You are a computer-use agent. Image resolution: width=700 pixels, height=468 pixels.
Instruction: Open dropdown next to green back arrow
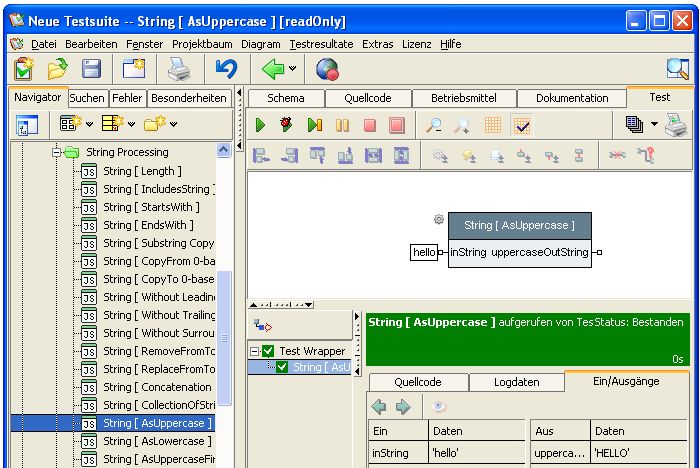point(292,69)
